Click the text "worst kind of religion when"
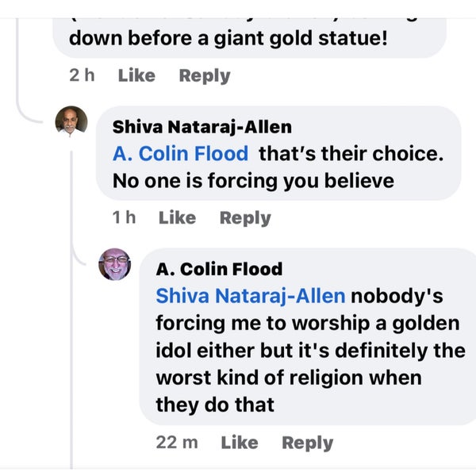The image size is (476, 476). 288,377
